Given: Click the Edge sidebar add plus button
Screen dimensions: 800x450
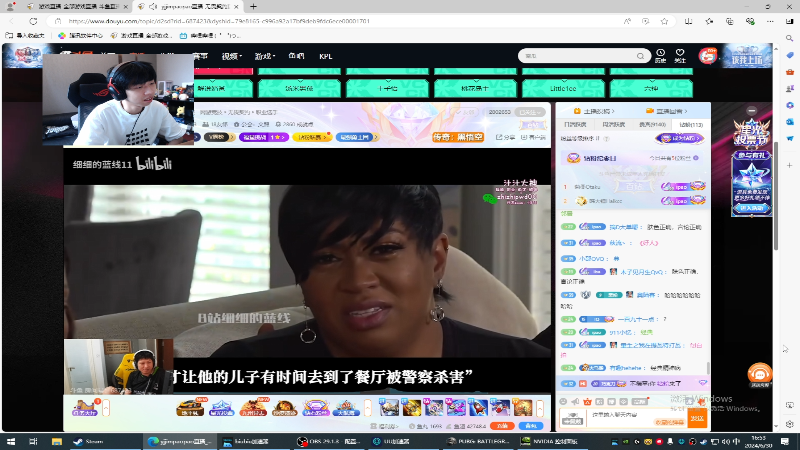Looking at the screenshot, I should (x=790, y=165).
